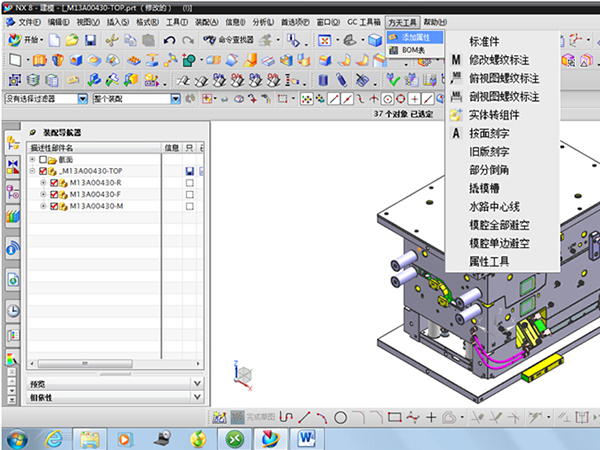Open the 没有选择过滤器 filter dropdown

[44, 99]
